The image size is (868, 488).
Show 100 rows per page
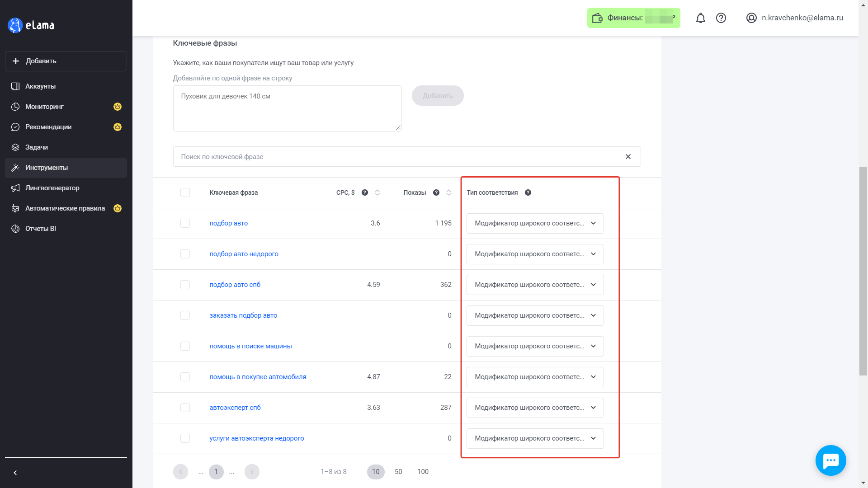423,472
